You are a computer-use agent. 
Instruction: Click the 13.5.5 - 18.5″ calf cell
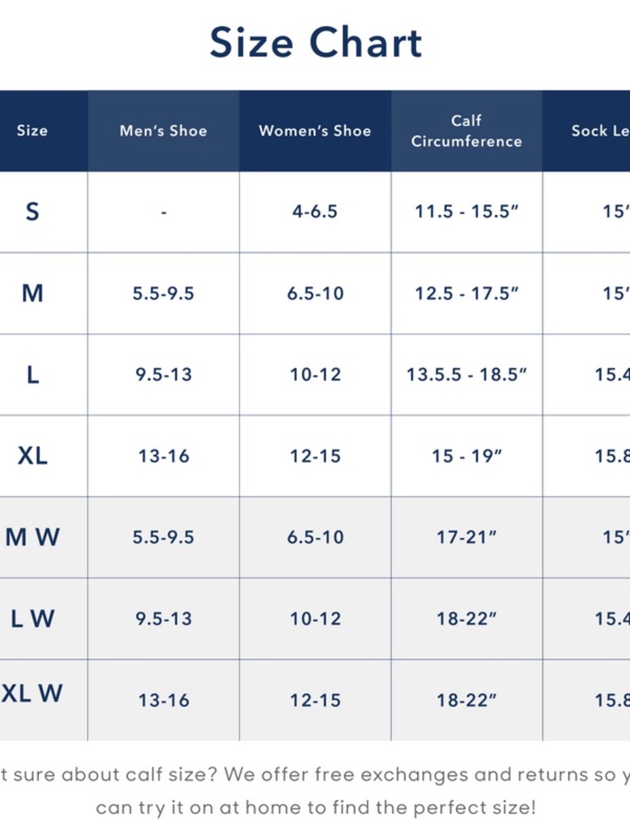466,374
